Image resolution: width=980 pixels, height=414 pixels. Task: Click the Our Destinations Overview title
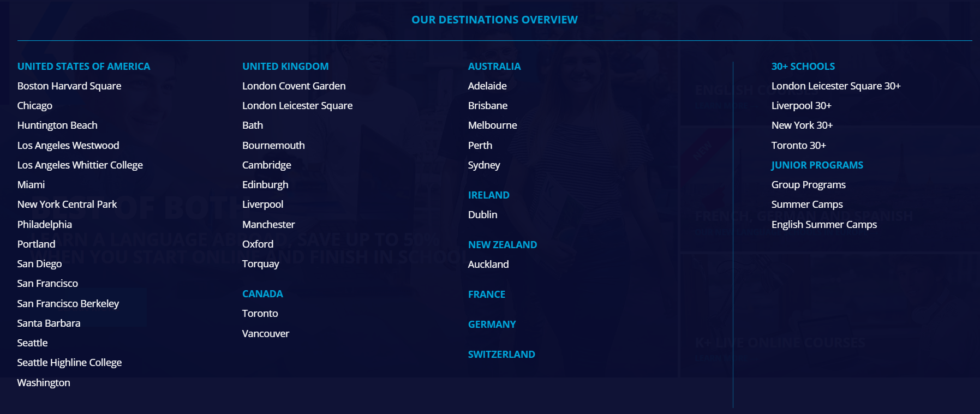click(x=494, y=20)
